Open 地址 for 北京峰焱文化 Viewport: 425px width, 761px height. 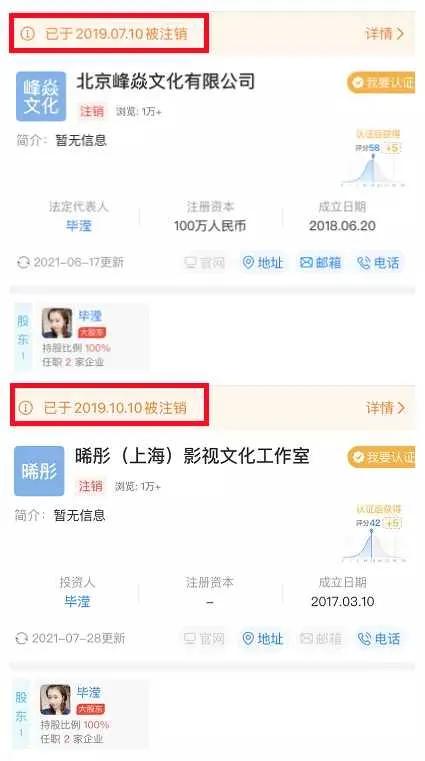(x=262, y=263)
